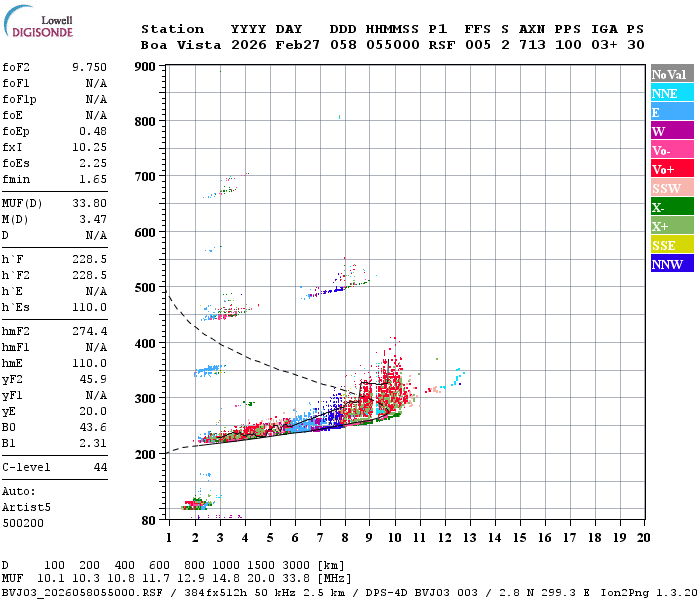The image size is (700, 600).
Task: Click the C-level value 44
Action: click(x=100, y=467)
